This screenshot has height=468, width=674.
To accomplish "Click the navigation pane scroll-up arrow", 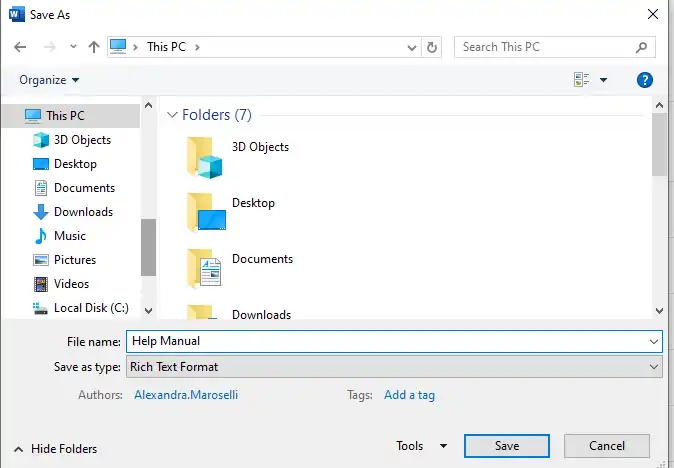I will coord(148,105).
